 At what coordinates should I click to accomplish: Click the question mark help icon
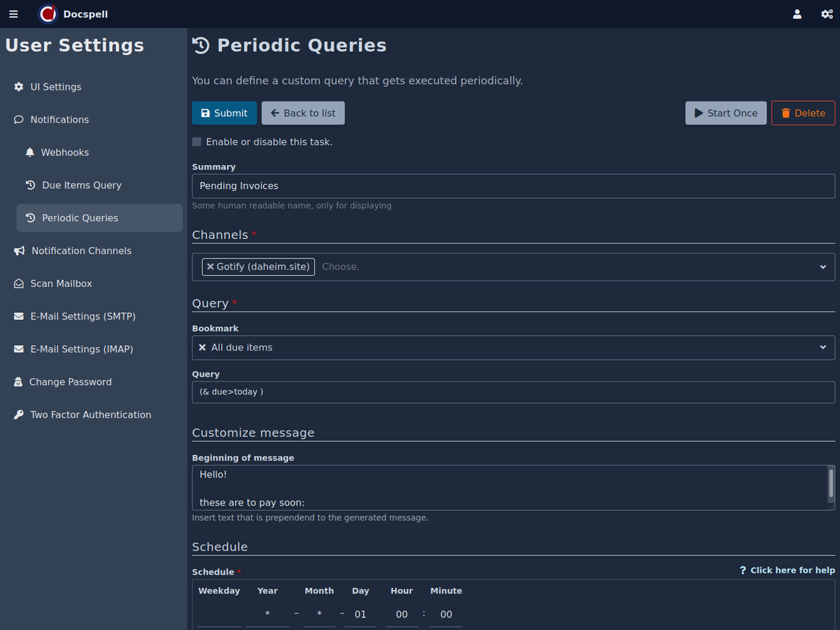tap(743, 570)
